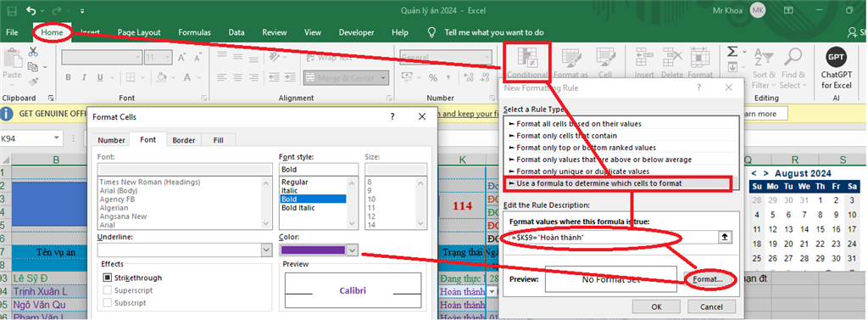
Task: Toggle Underline in the ribbon Font group
Action: pos(101,77)
